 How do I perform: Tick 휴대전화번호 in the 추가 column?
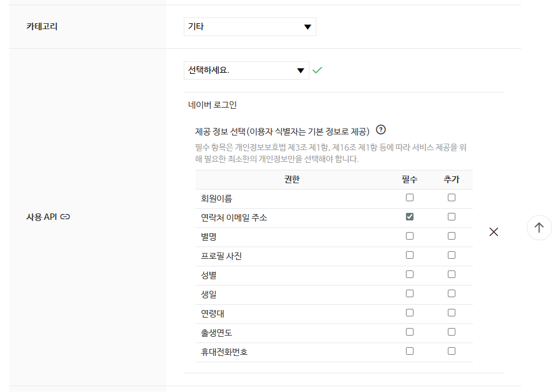click(451, 351)
